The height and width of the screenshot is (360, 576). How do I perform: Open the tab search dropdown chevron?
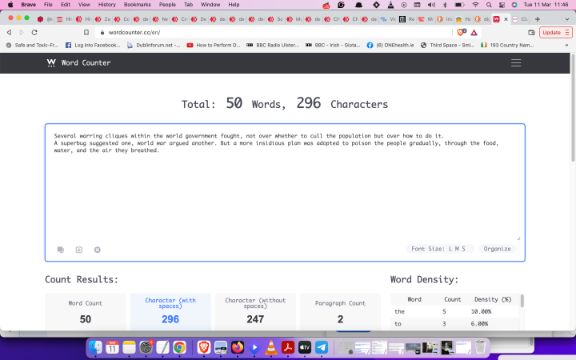click(x=567, y=19)
